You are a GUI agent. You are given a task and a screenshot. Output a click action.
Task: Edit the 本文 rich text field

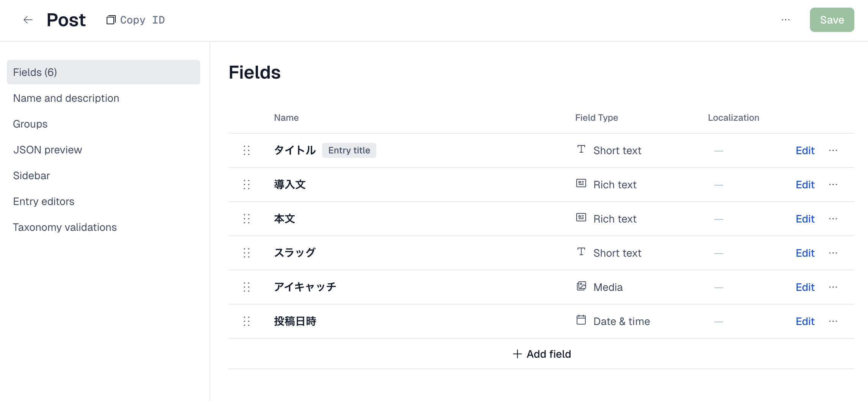coord(805,219)
